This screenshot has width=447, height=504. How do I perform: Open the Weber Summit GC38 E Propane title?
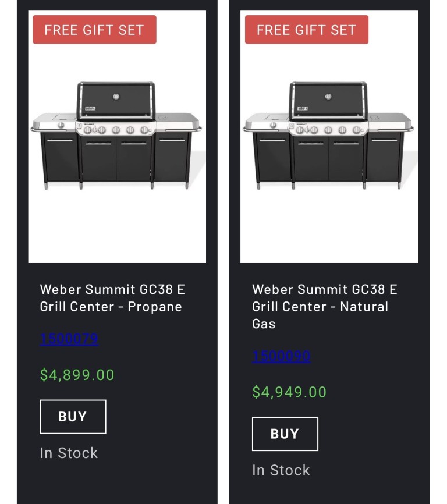pos(112,297)
